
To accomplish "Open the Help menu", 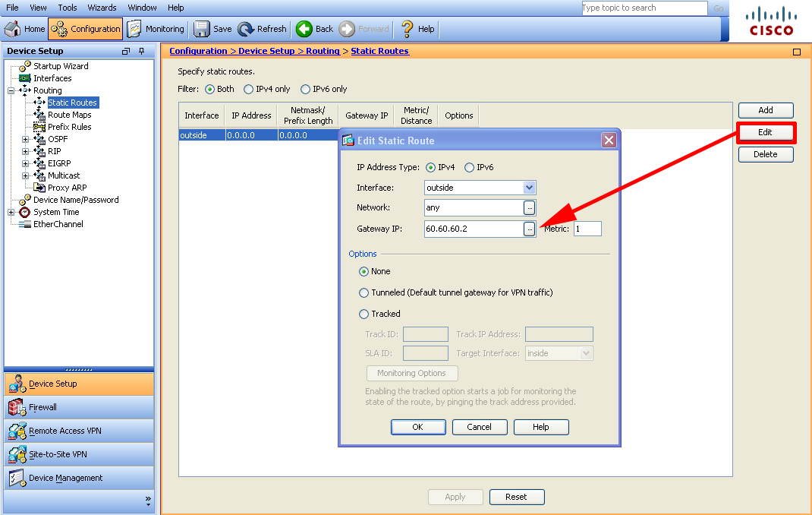I will 176,8.
